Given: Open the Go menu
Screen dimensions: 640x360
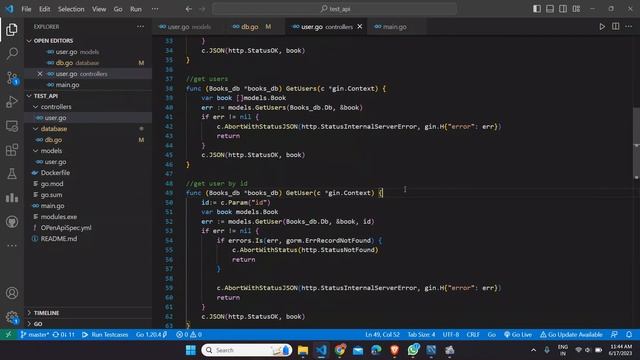Looking at the screenshot, I should [x=118, y=9].
